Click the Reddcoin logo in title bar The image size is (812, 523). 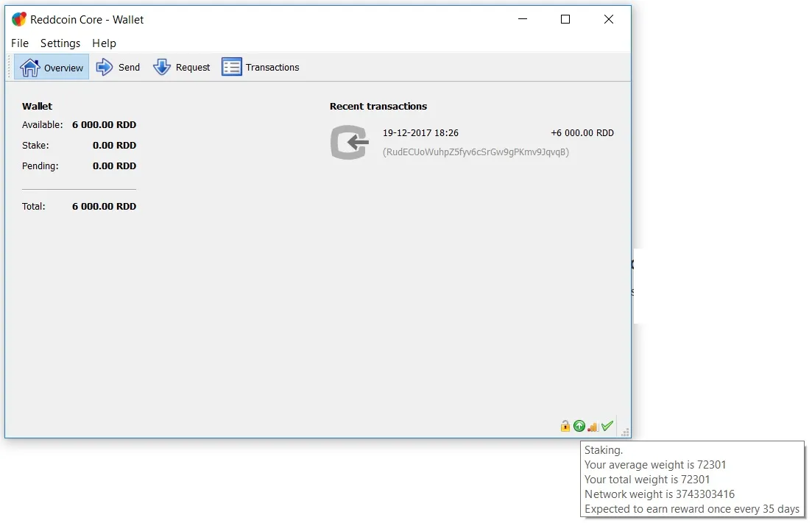coord(19,20)
